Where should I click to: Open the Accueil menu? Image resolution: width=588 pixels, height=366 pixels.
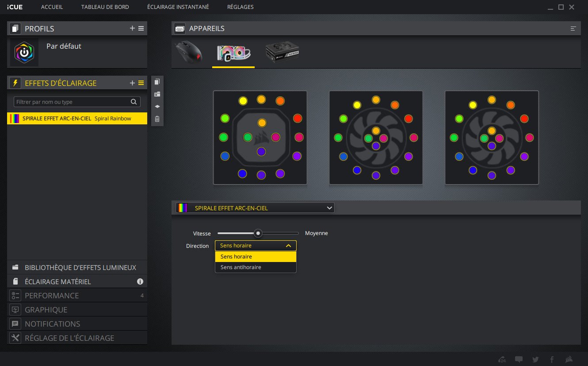point(52,7)
